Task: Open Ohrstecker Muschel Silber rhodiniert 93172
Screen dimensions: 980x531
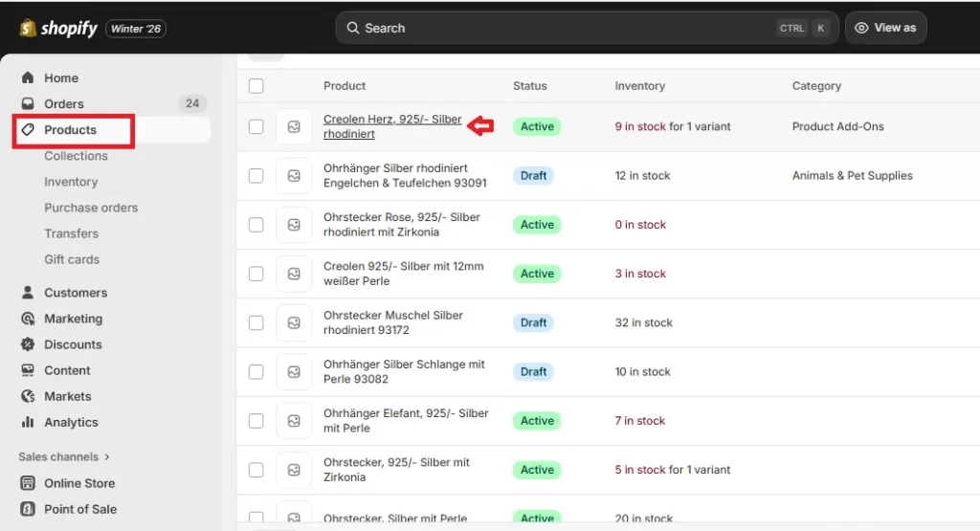Action: (393, 322)
